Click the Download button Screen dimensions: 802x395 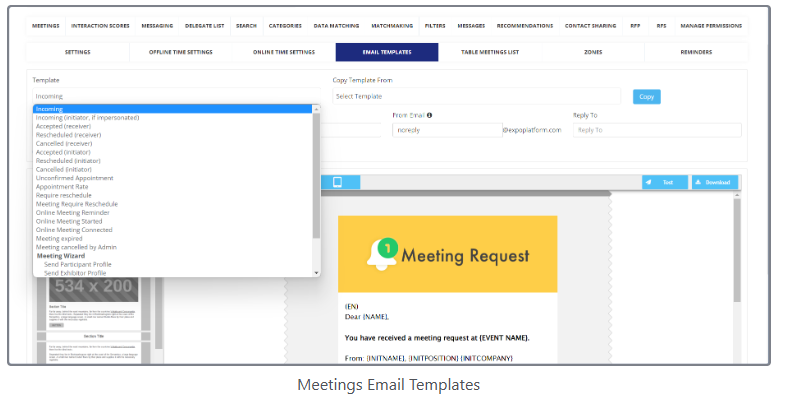[715, 182]
